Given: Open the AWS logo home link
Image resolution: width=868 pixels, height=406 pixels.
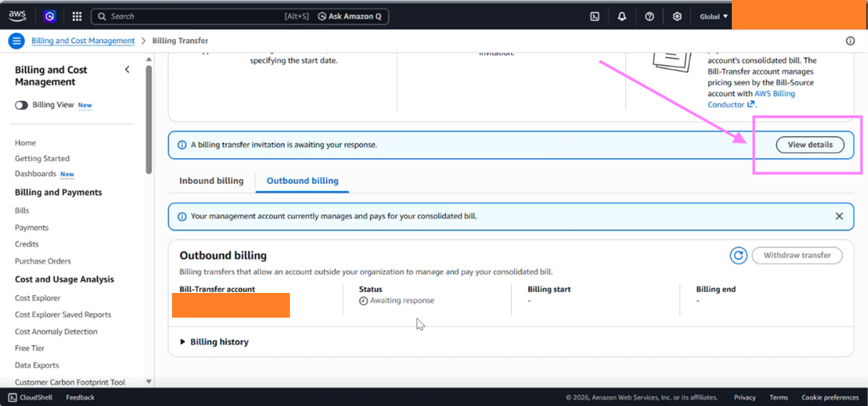Looking at the screenshot, I should [18, 16].
